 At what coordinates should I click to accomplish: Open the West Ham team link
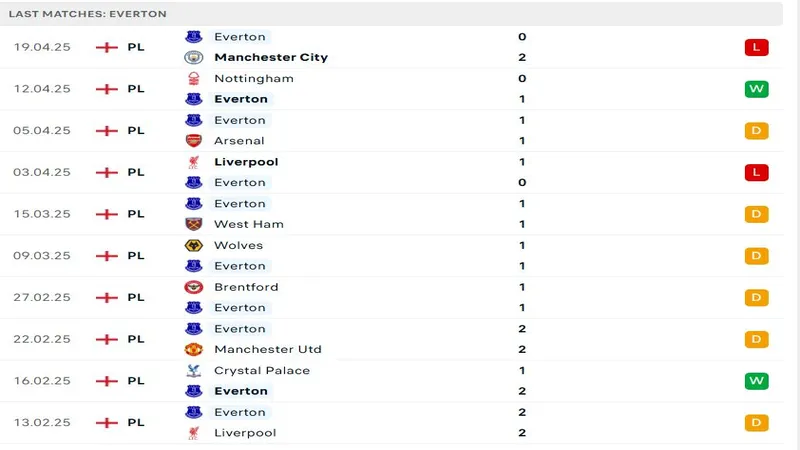(249, 224)
